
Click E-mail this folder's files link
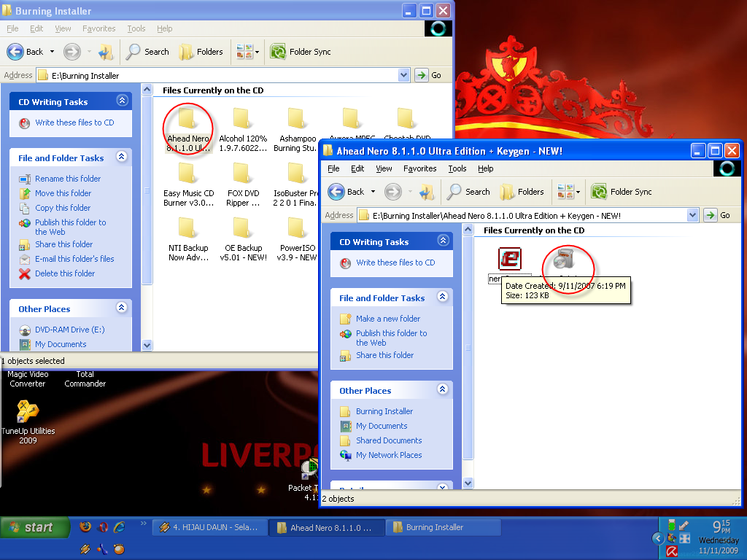74,259
